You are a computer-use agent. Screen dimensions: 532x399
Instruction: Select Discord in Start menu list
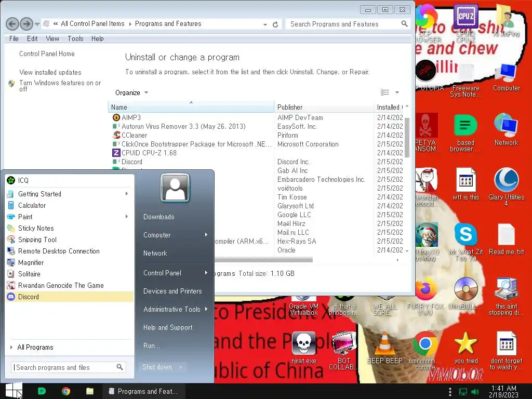click(x=70, y=297)
